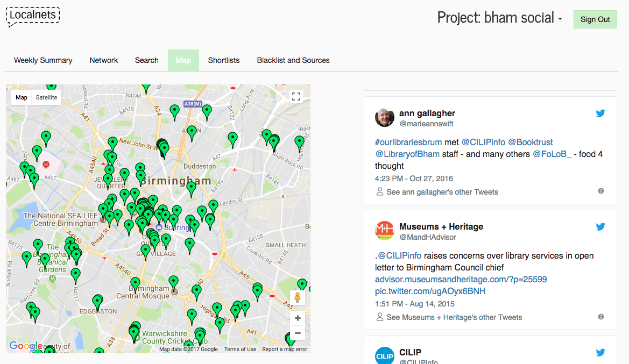Click the Street View pegman icon
The width and height of the screenshot is (629, 364).
click(x=297, y=298)
